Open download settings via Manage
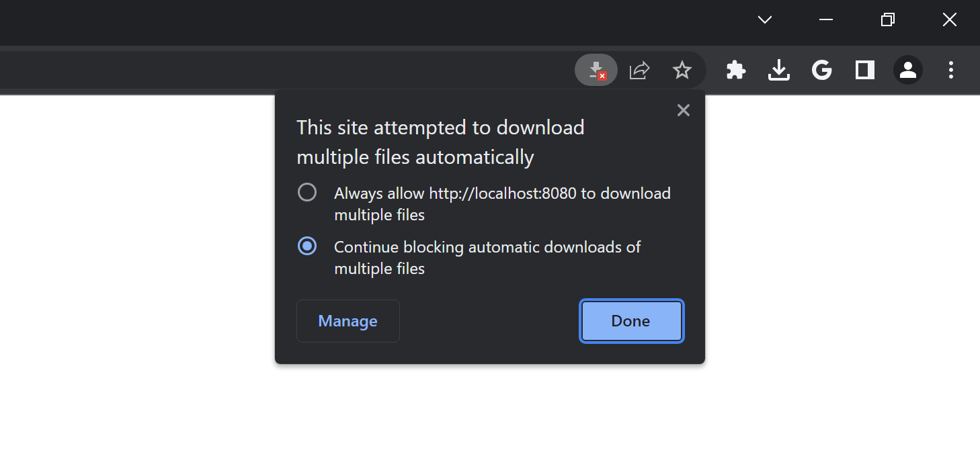980x454 pixels. coord(348,320)
